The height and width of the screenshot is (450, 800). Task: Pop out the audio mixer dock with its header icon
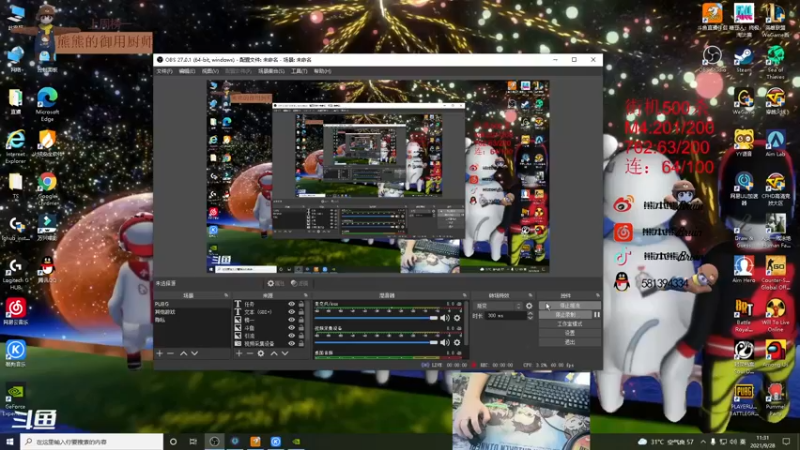click(x=464, y=295)
